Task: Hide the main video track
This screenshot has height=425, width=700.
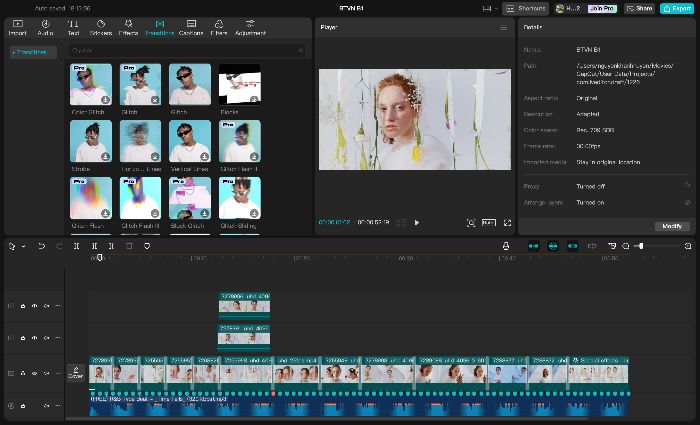Action: [34, 373]
